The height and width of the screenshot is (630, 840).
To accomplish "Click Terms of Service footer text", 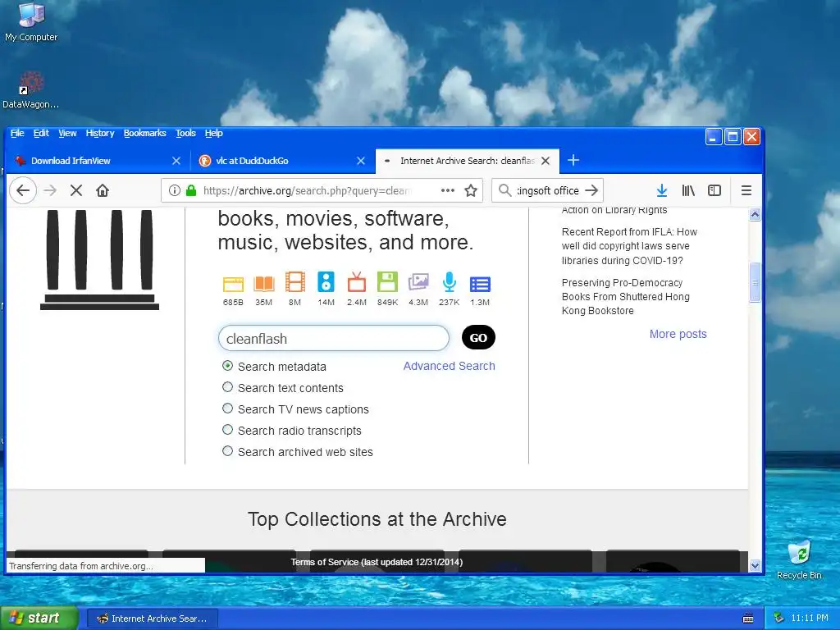I will click(377, 562).
